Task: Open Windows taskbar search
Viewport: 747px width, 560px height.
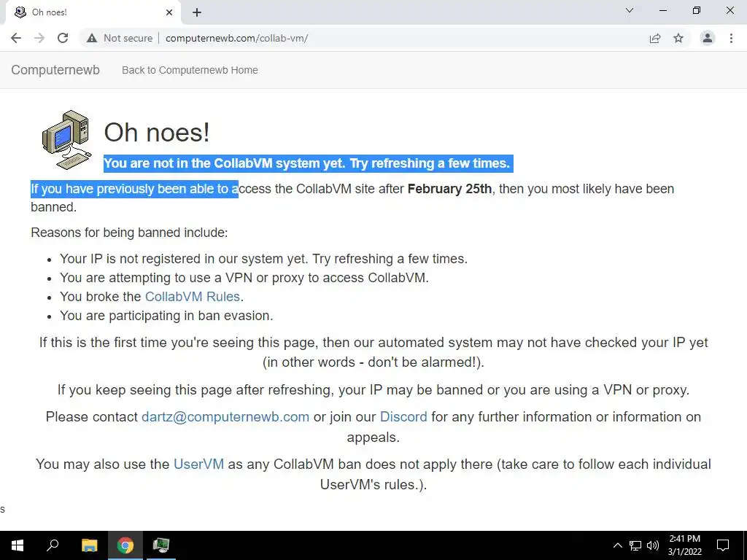Action: coord(53,545)
